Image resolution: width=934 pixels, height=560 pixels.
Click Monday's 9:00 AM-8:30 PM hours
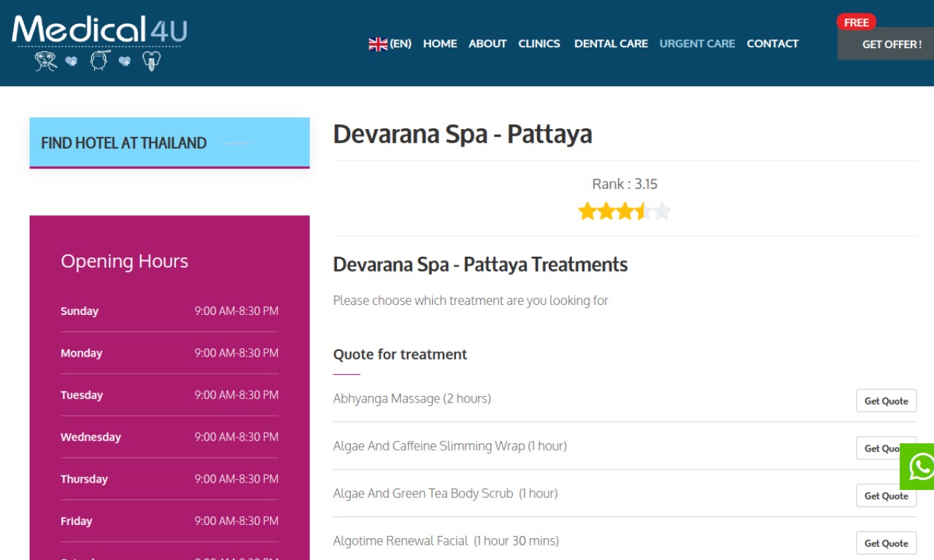tap(236, 354)
